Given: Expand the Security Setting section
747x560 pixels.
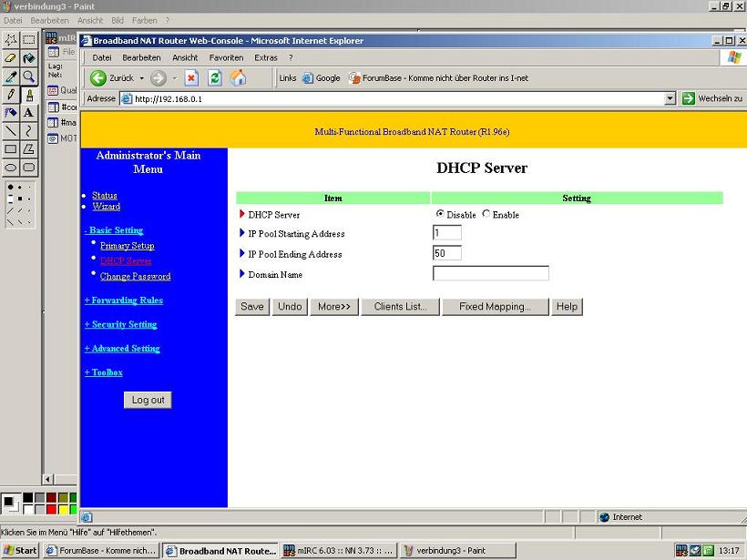Looking at the screenshot, I should [120, 324].
